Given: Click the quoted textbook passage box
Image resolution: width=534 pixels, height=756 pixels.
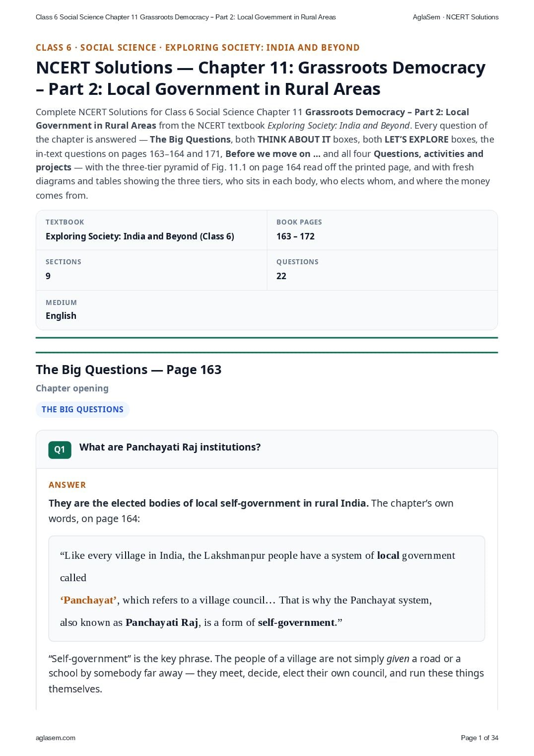Looking at the screenshot, I should (x=267, y=589).
